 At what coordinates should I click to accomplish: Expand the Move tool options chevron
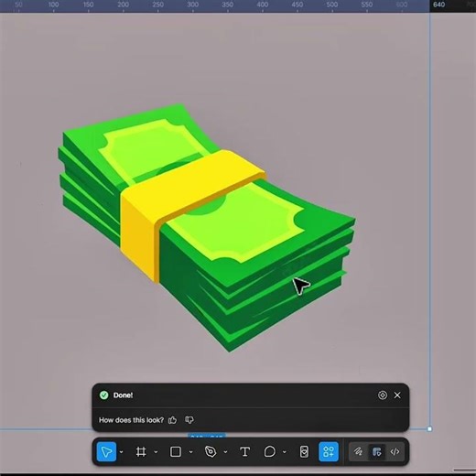click(x=122, y=452)
